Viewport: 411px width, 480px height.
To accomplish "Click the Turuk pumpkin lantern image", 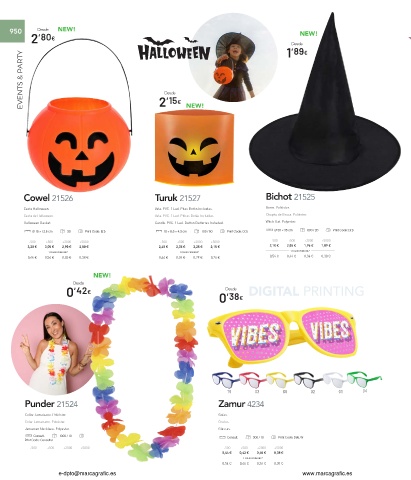I will click(194, 148).
